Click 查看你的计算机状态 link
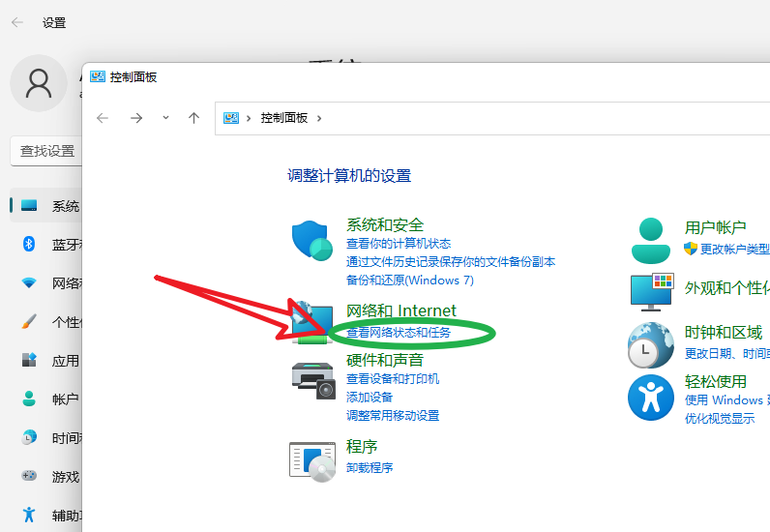Screen dimensions: 770x532 click(x=399, y=244)
